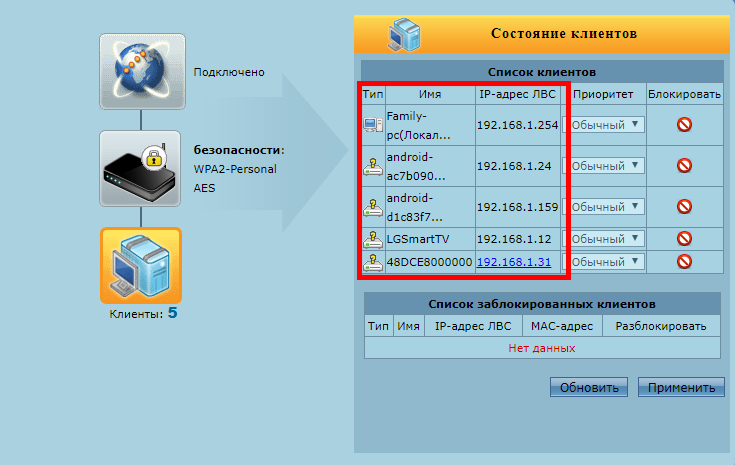Click the IP 192.168.1.159 cell
Screen dimensions: 735x465
518,207
